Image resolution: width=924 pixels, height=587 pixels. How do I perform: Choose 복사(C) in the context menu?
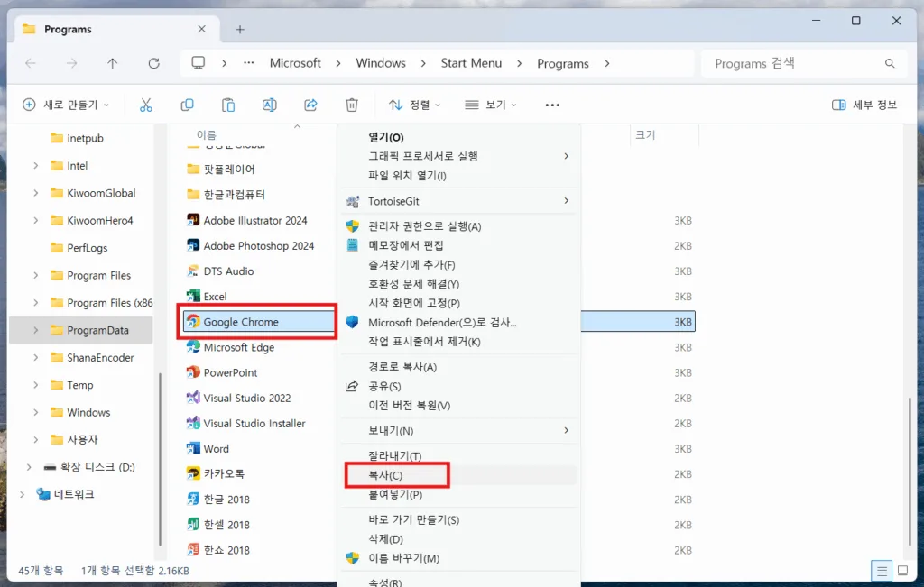458,475
